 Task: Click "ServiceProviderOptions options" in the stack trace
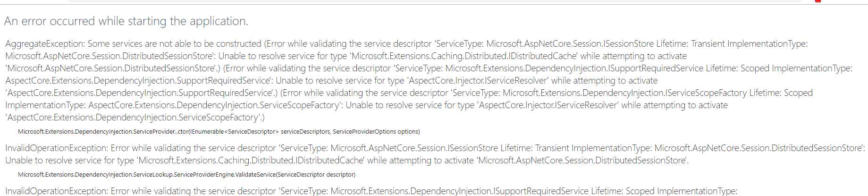tap(375, 132)
